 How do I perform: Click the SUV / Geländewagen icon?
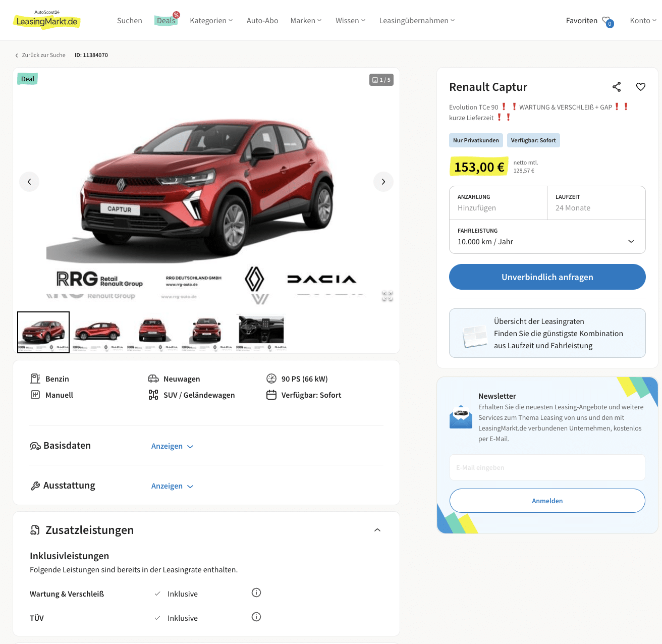[153, 395]
